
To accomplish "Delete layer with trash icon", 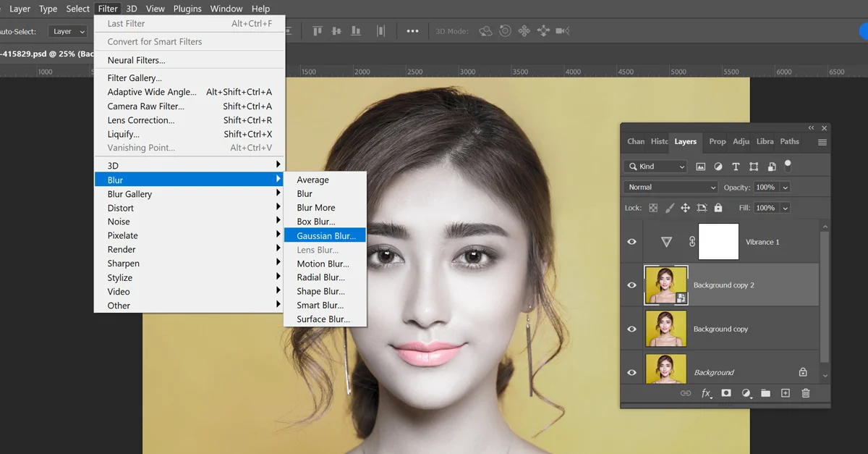I will (x=806, y=393).
